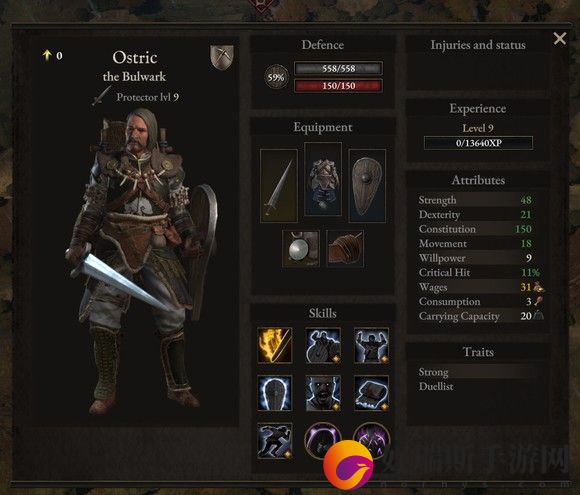The width and height of the screenshot is (580, 495).
Task: Click the 59% defence badge
Action: coord(276,77)
